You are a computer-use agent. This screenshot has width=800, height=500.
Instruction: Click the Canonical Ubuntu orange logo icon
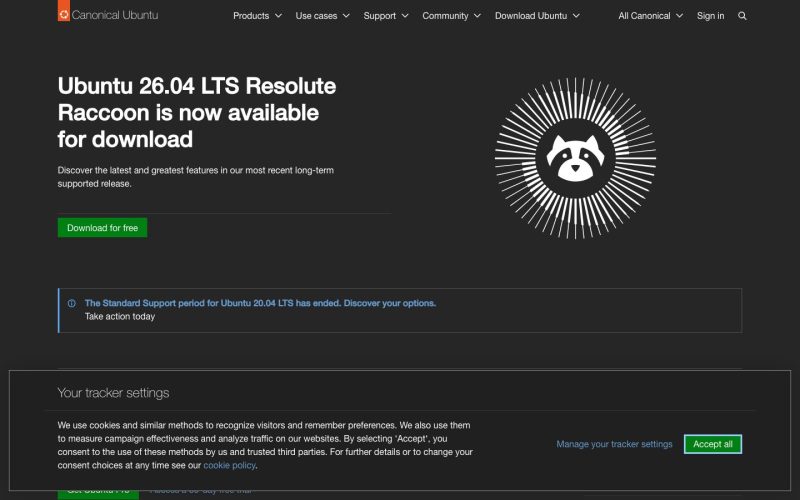(64, 11)
